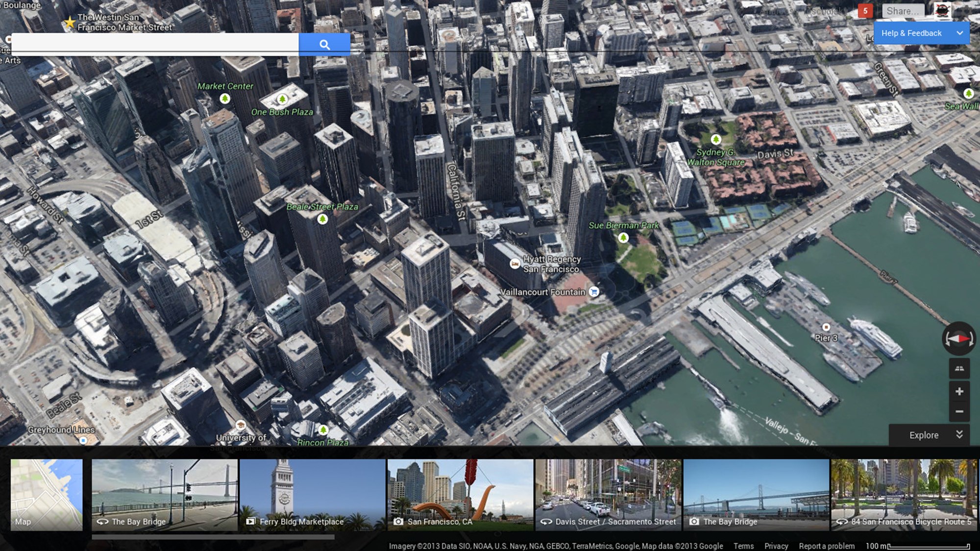The image size is (980, 551).
Task: Expand the Explore panel dropdown
Action: pyautogui.click(x=960, y=434)
